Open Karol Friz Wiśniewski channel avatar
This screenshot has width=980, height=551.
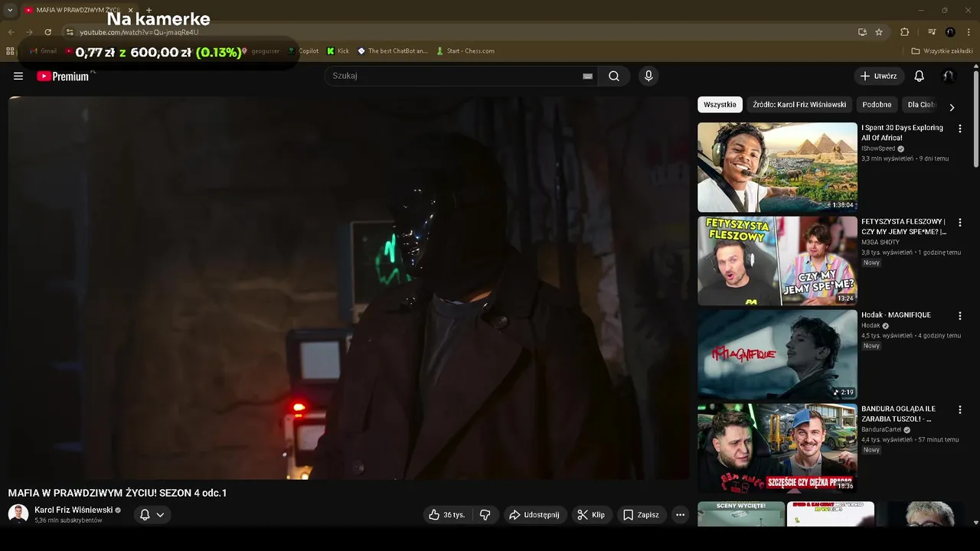pos(18,514)
